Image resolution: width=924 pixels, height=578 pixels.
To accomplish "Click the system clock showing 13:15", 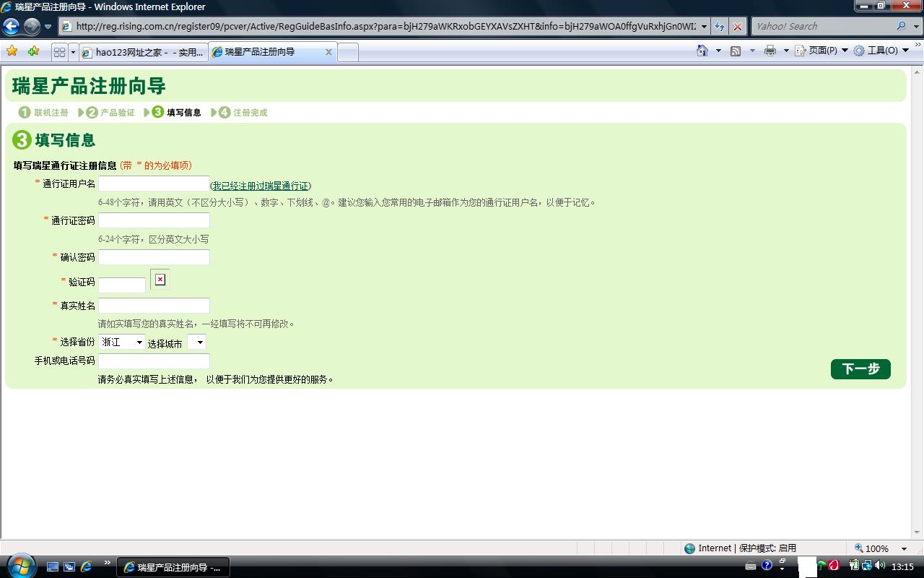I will pos(902,567).
